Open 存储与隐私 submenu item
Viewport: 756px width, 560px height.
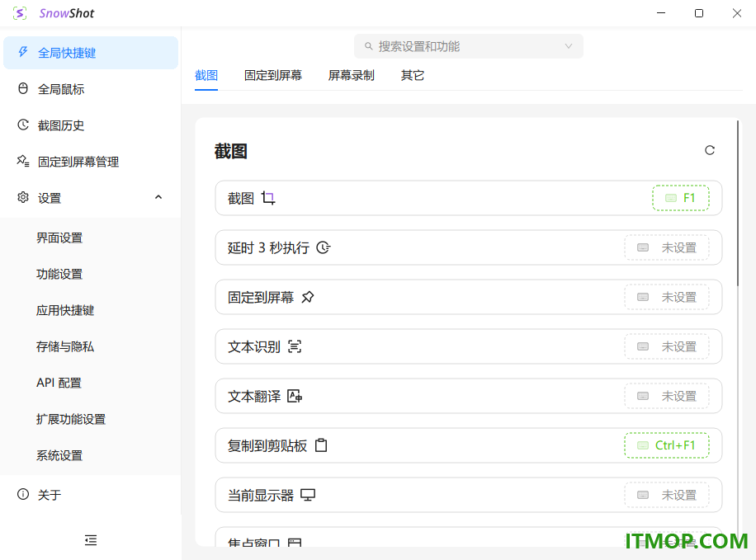pos(91,346)
